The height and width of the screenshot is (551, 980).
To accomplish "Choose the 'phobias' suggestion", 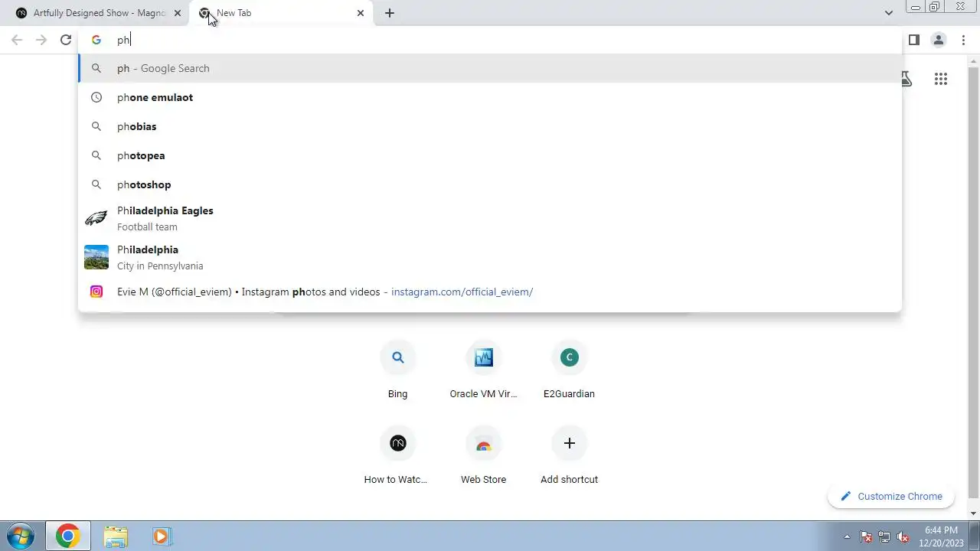I will [x=490, y=126].
